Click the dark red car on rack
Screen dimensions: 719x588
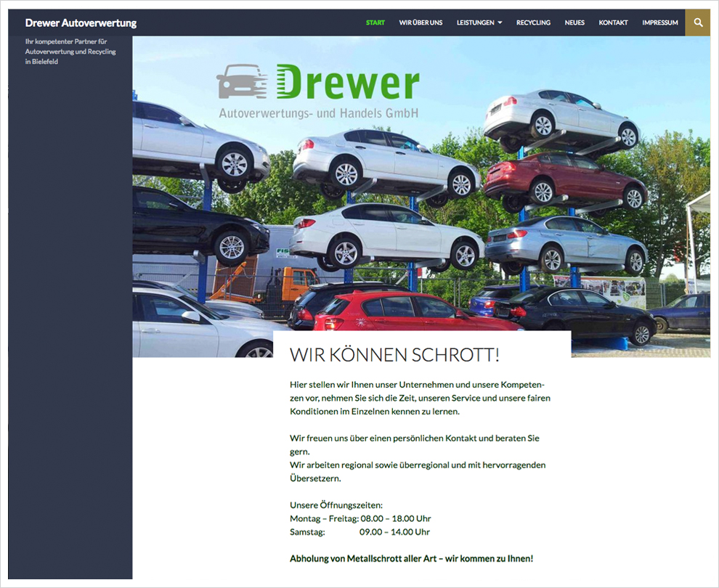565,179
